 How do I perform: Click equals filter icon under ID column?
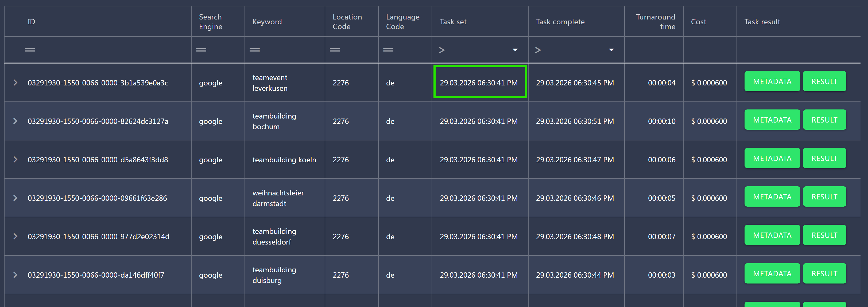point(30,50)
